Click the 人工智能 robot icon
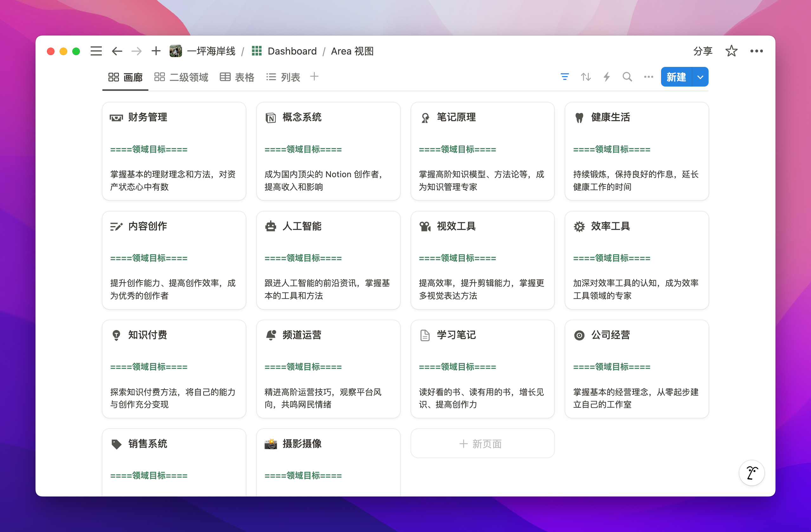This screenshot has width=811, height=532. coord(270,226)
